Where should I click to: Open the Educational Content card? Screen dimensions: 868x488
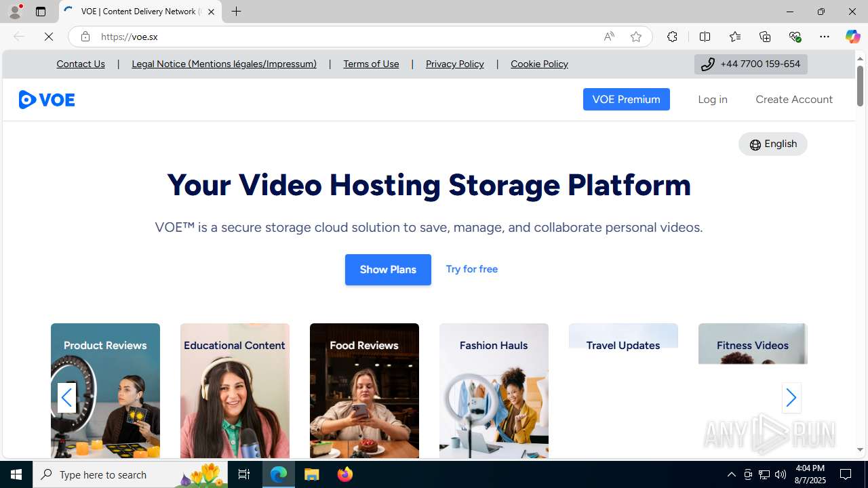click(235, 390)
